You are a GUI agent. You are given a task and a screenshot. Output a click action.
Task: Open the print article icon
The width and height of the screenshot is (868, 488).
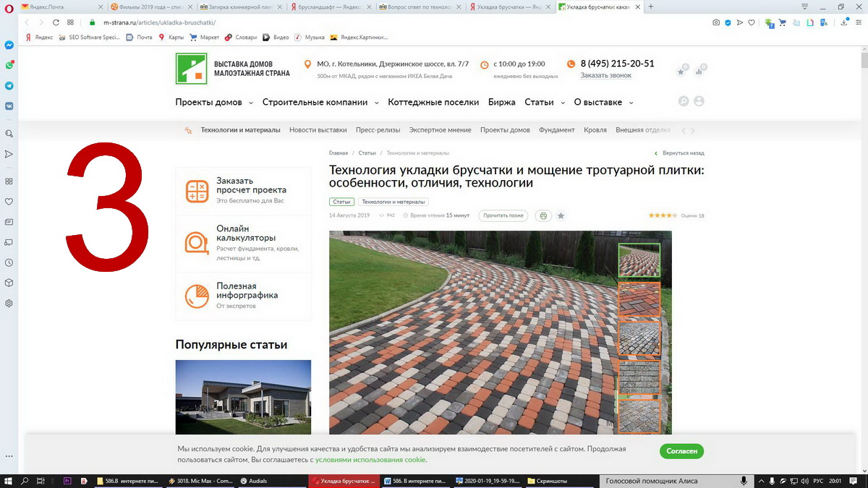point(543,215)
